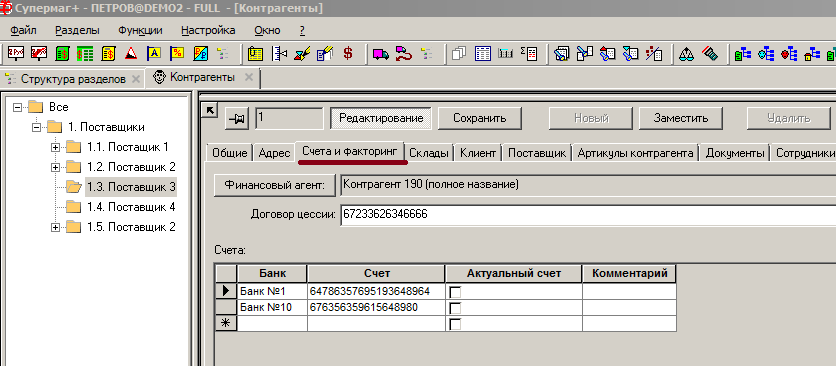Click the balance scales toolbar icon

click(x=686, y=53)
